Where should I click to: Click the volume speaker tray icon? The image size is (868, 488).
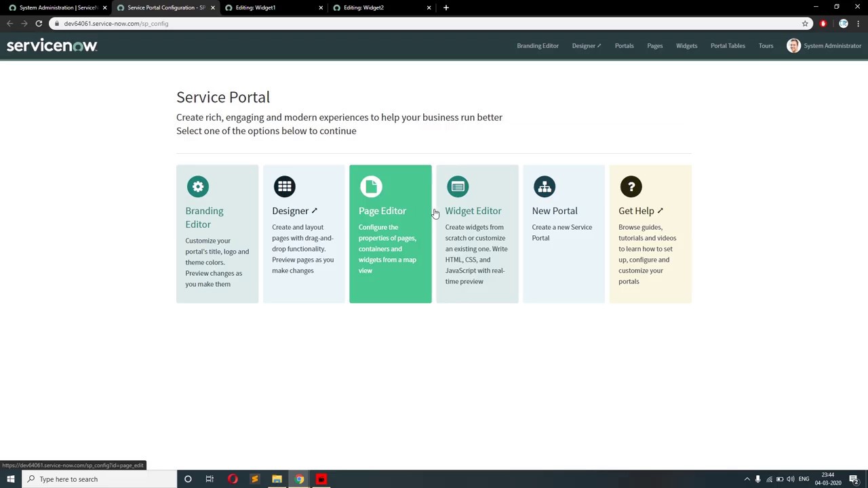(x=791, y=479)
